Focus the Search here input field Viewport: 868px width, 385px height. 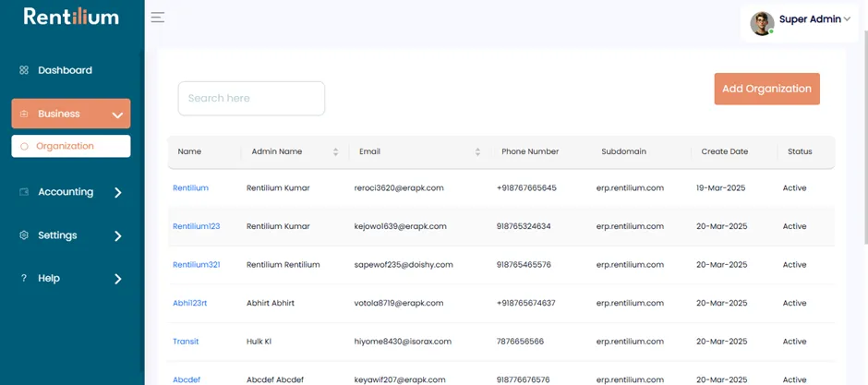pos(251,99)
